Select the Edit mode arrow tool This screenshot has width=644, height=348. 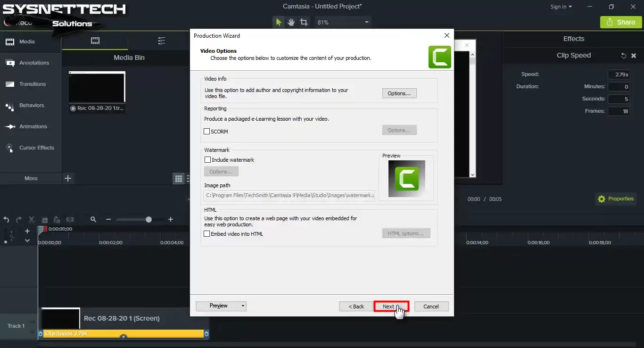(x=279, y=22)
